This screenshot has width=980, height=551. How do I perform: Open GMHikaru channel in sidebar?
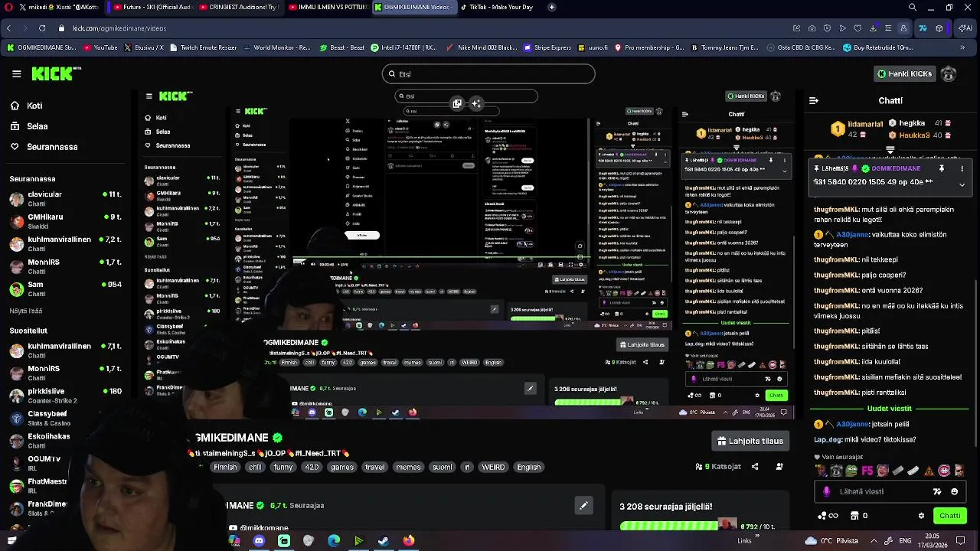[66, 221]
